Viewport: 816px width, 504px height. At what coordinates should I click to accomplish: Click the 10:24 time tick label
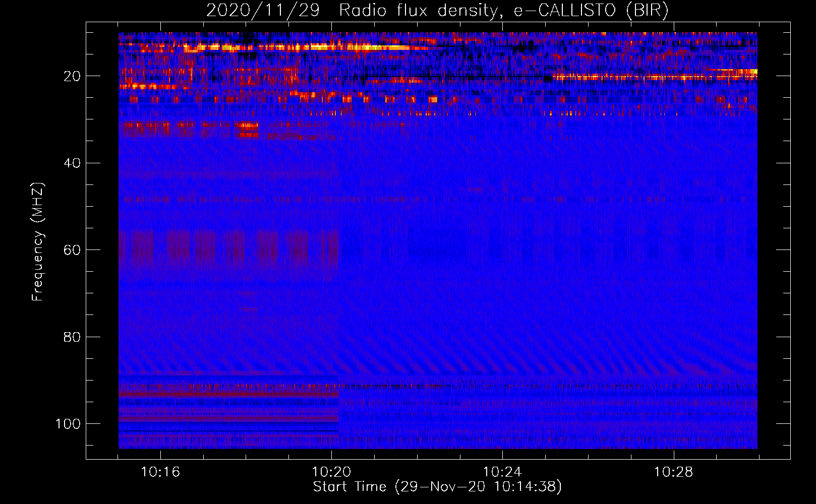[x=502, y=472]
